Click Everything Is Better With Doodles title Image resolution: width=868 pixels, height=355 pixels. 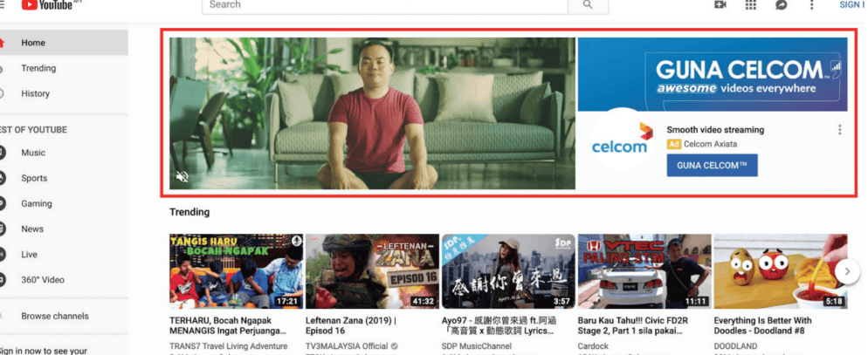(x=763, y=325)
